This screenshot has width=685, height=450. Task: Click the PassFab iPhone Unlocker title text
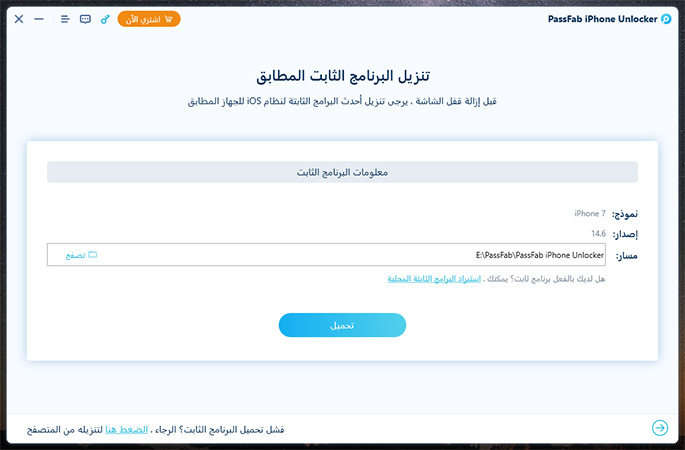pyautogui.click(x=602, y=19)
